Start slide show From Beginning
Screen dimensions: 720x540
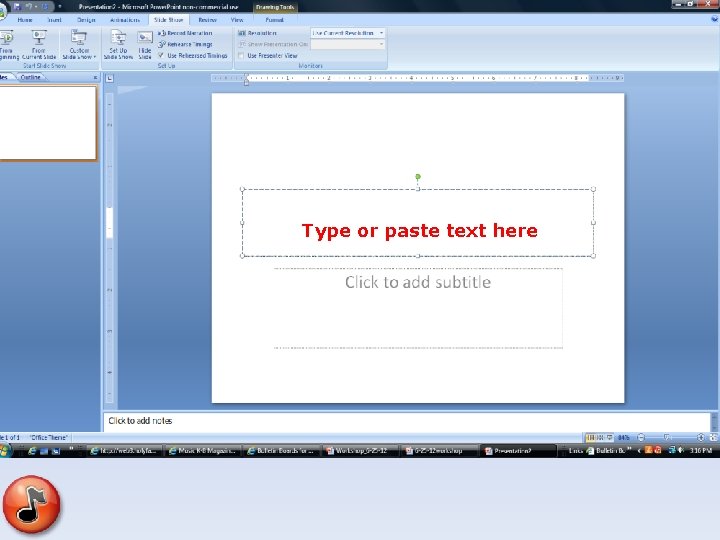pos(8,45)
